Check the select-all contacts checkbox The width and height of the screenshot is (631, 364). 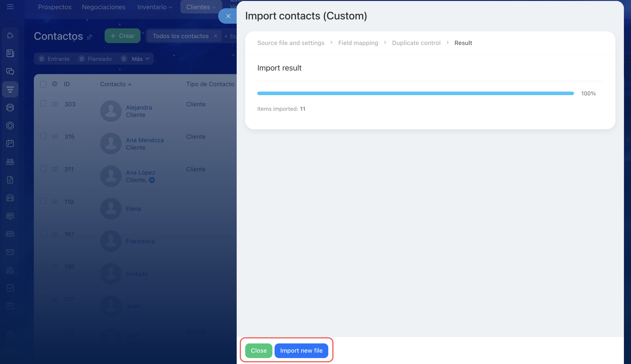43,84
